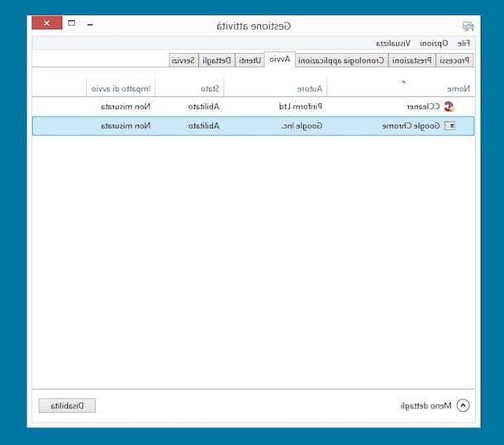
Task: Open Cronologia applicazioni tab
Action: point(341,60)
